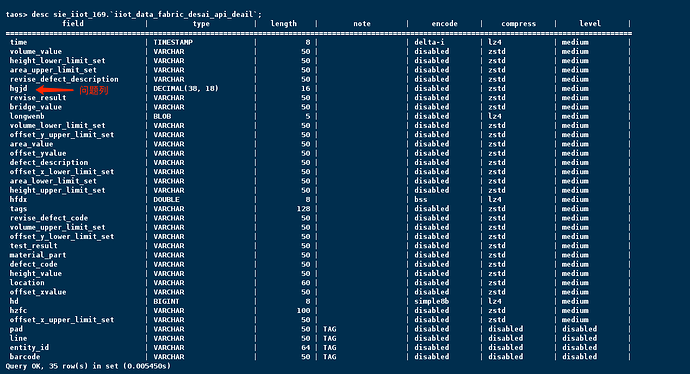Click the TIMESTAMP type value
The height and width of the screenshot is (374, 690).
(x=173, y=42)
